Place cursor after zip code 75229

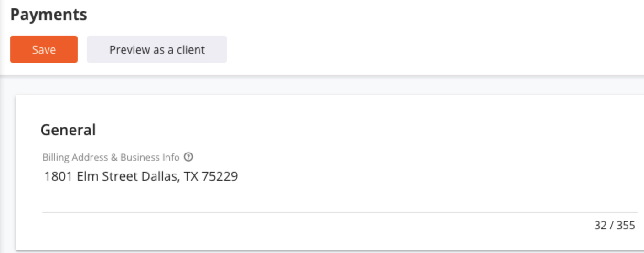click(x=238, y=176)
